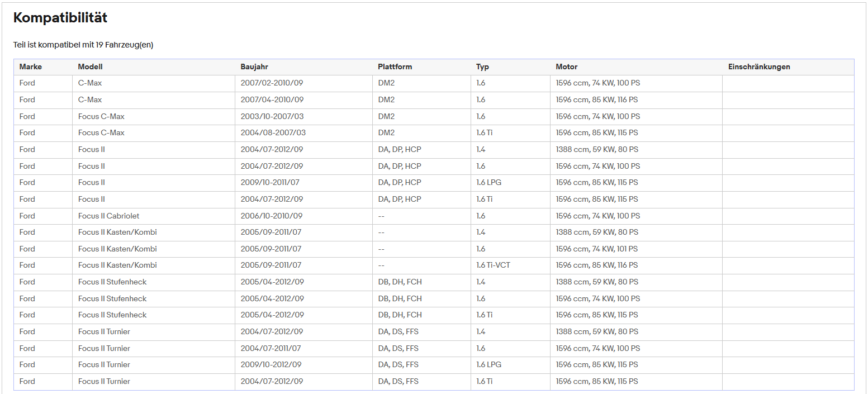Click the Focus C-Max 1.6 Ti row
The width and height of the screenshot is (868, 394).
coord(434,133)
